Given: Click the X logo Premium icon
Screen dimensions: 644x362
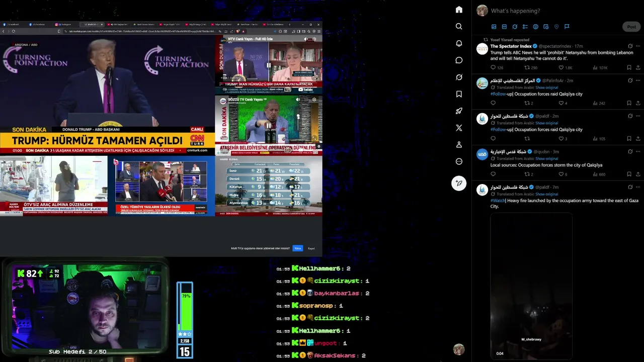Looking at the screenshot, I should pos(459,128).
